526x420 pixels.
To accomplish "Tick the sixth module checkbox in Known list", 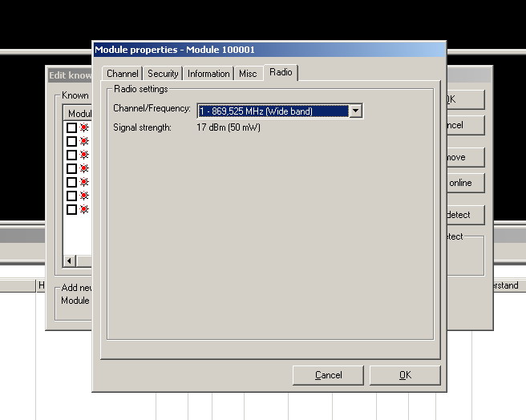I will click(x=71, y=196).
